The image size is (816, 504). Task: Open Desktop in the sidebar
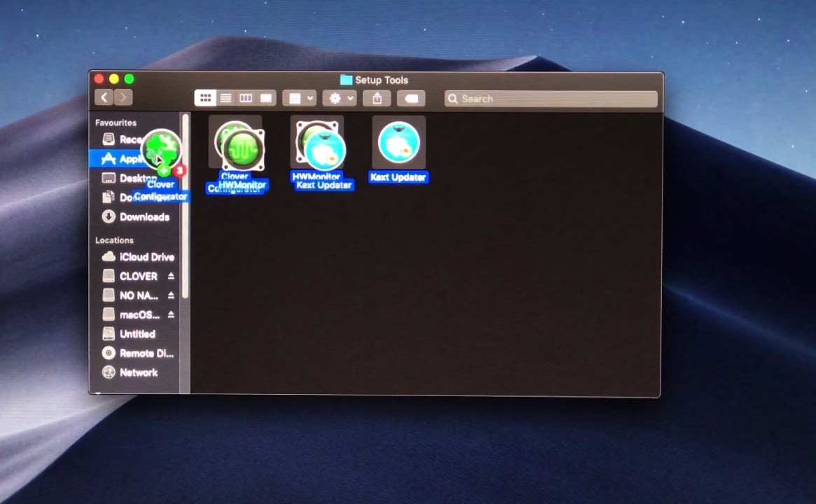(x=134, y=178)
